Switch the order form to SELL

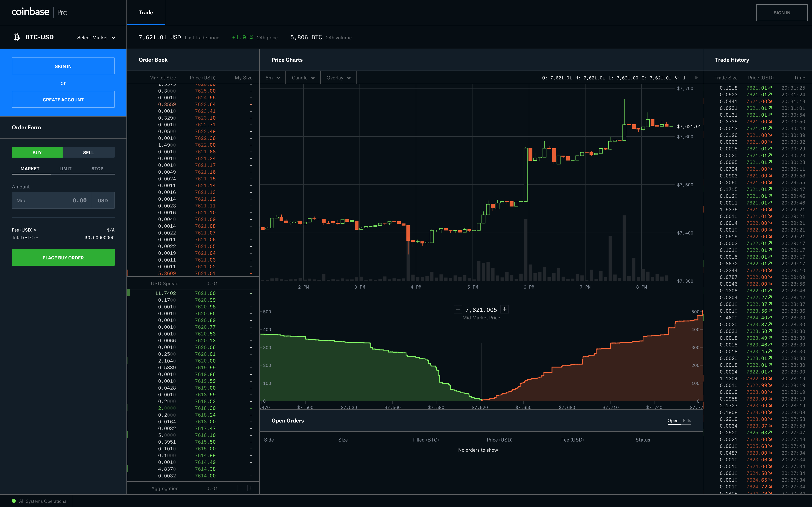(88, 152)
